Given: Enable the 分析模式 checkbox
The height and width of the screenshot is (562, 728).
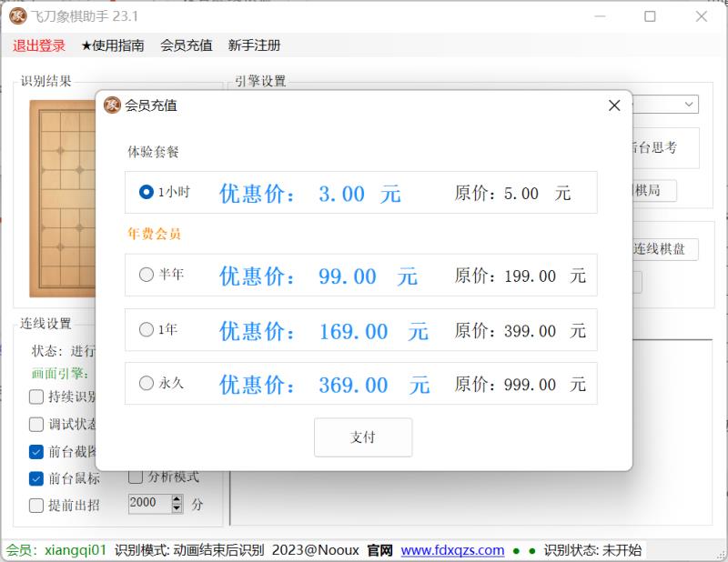Looking at the screenshot, I should click(x=136, y=477).
